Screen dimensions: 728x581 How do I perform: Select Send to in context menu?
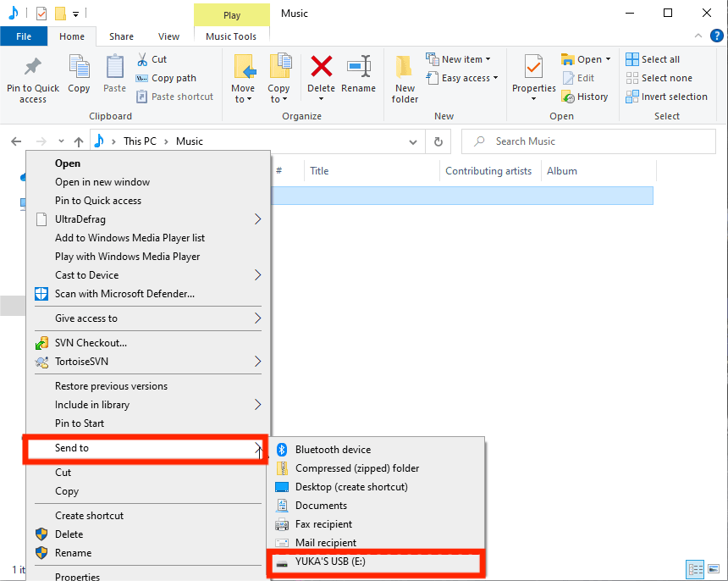pyautogui.click(x=146, y=448)
